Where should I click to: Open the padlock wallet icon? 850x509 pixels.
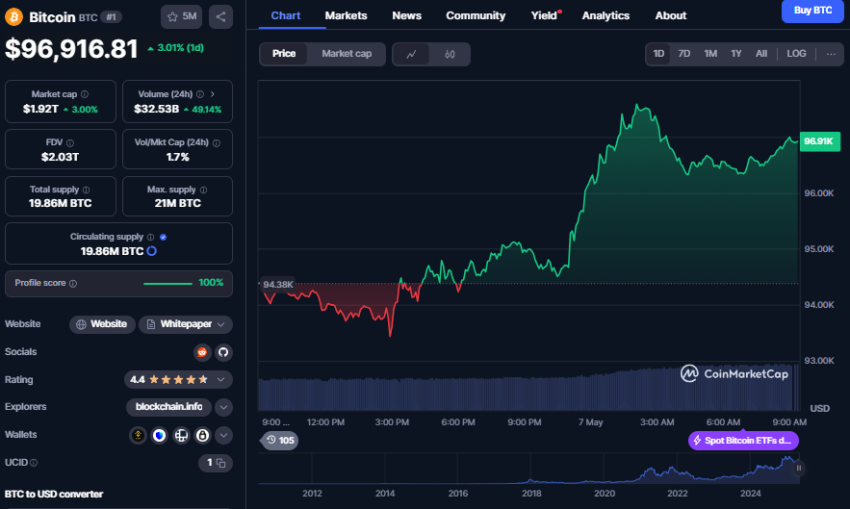click(x=202, y=435)
